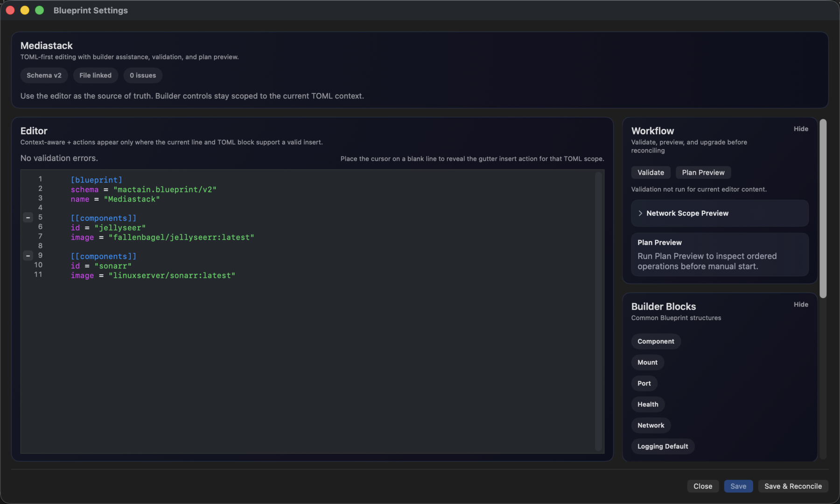Click the right-side panel vertical scrollbar
The image size is (840, 504).
(823, 209)
